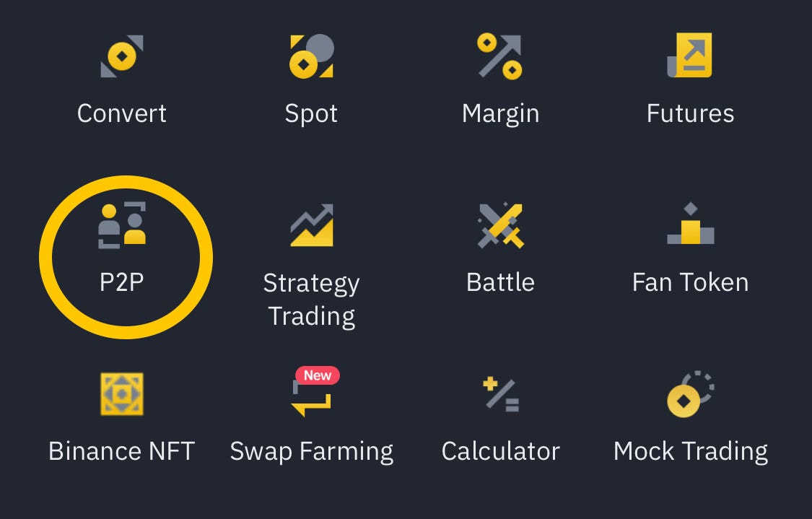Open the Convert feature icon
812x519 pixels.
[x=121, y=56]
